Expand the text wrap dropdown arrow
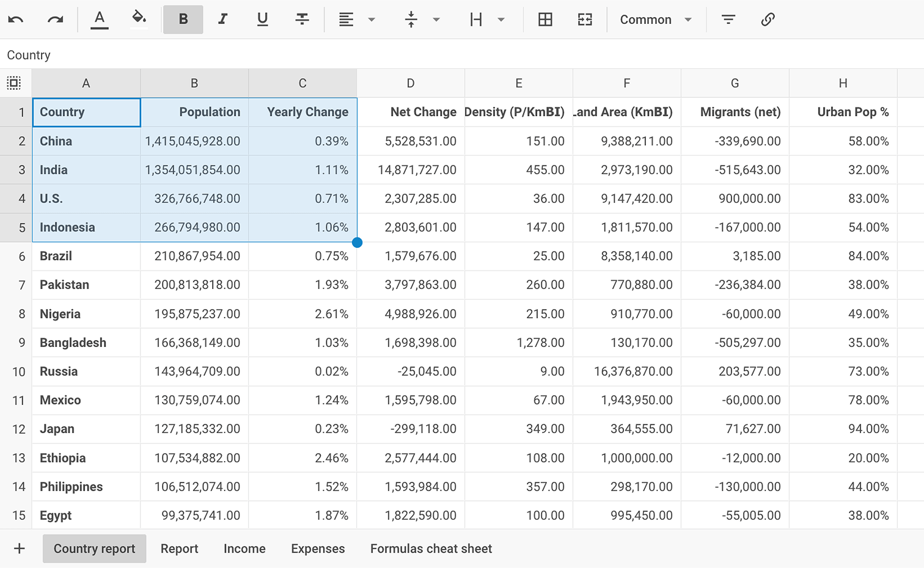The height and width of the screenshot is (568, 924). (501, 20)
